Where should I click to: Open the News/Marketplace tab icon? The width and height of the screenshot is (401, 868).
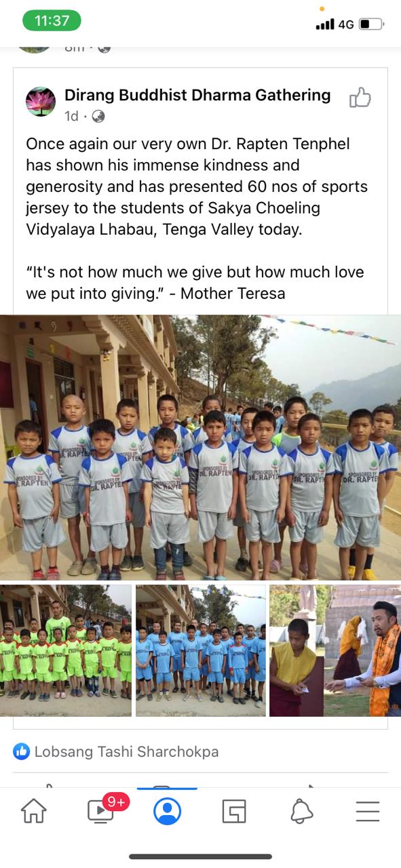click(234, 811)
